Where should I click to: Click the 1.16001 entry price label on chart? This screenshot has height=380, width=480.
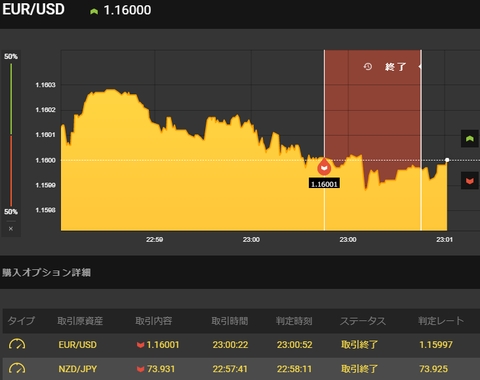tap(324, 184)
